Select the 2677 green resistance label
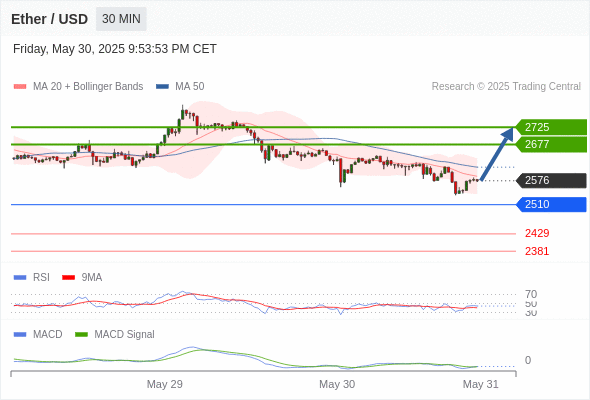This screenshot has width=590, height=400. pyautogui.click(x=551, y=144)
